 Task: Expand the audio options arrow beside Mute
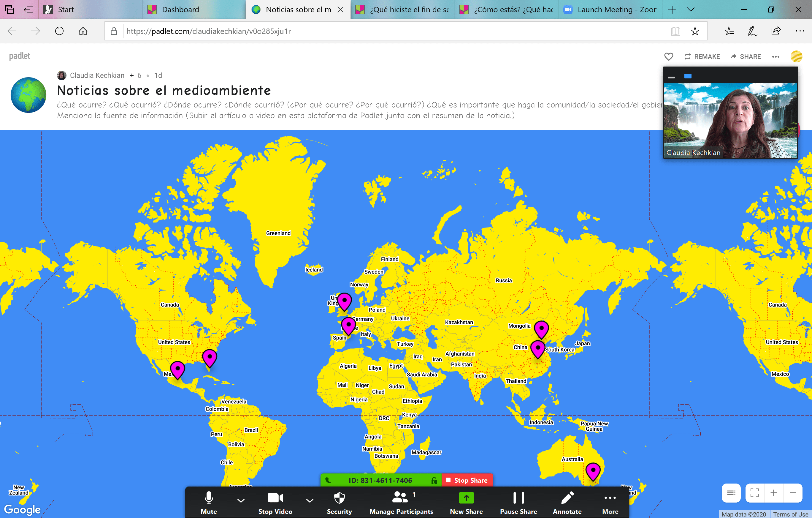[x=241, y=500]
